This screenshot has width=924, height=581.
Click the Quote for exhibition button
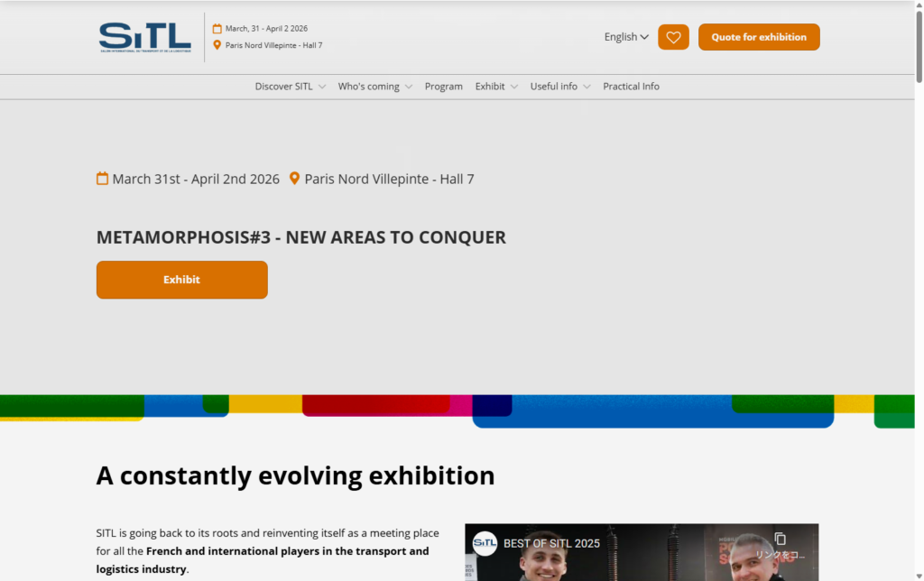(x=759, y=37)
